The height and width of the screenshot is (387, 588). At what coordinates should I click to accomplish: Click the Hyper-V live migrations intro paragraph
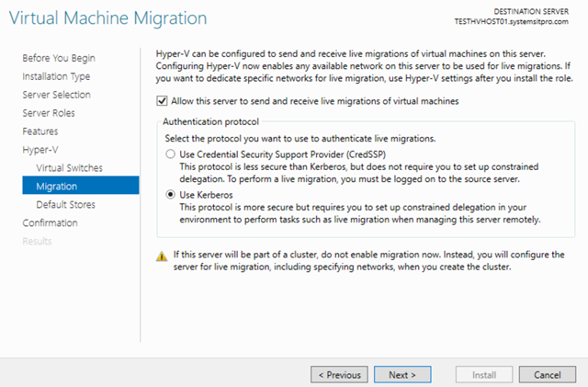point(364,66)
